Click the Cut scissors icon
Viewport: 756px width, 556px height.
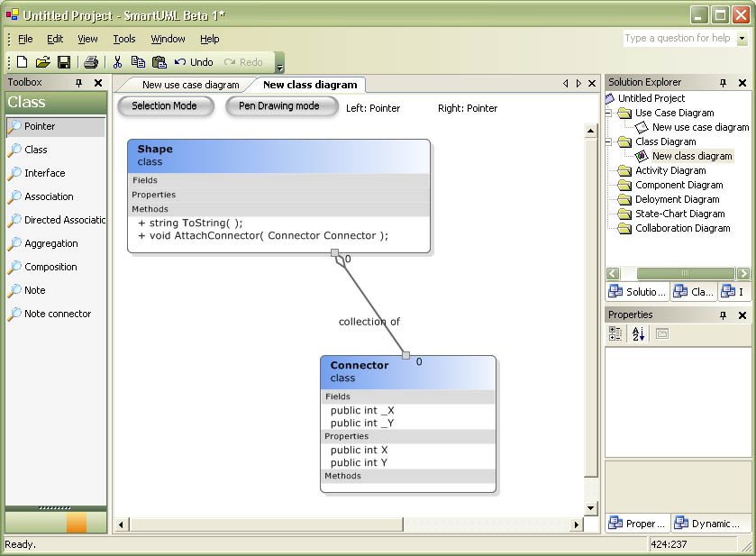coord(117,62)
